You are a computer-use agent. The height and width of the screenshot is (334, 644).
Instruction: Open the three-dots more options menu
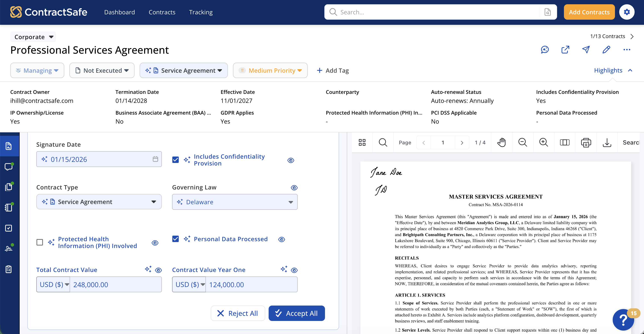(627, 50)
